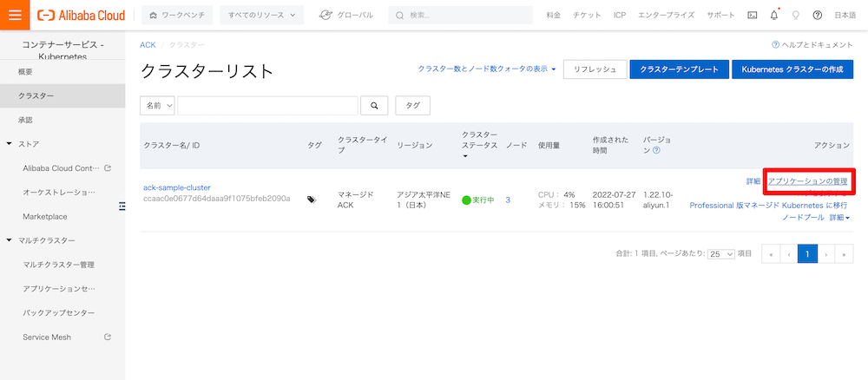Image resolution: width=868 pixels, height=380 pixels.
Task: Open the hamburger navigation menu
Action: coord(15,15)
